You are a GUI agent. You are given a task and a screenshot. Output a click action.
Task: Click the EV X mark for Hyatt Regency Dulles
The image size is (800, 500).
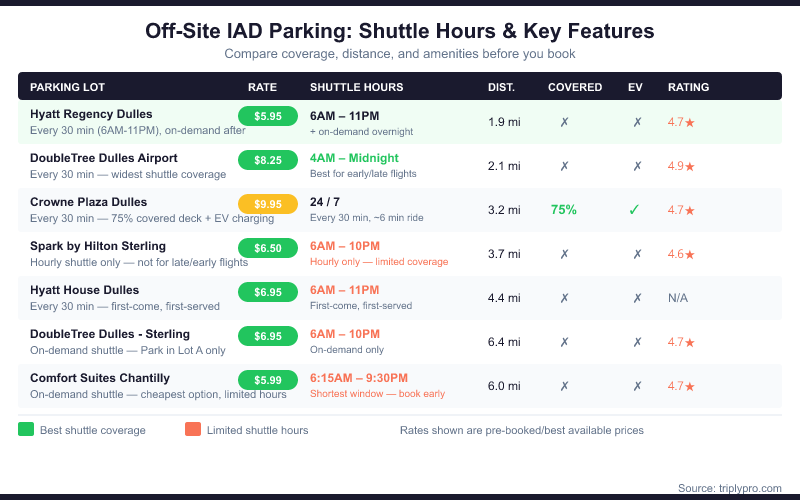(x=637, y=122)
